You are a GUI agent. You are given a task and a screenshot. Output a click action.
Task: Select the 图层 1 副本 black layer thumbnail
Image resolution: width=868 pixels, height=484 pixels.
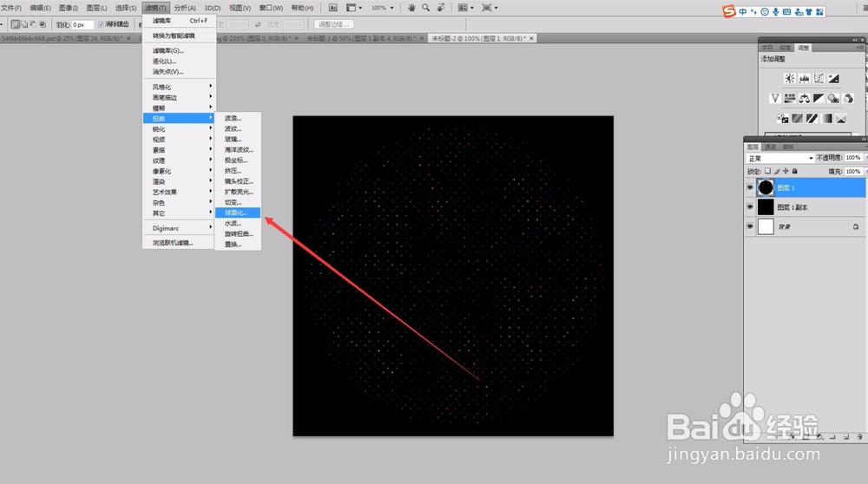point(766,207)
